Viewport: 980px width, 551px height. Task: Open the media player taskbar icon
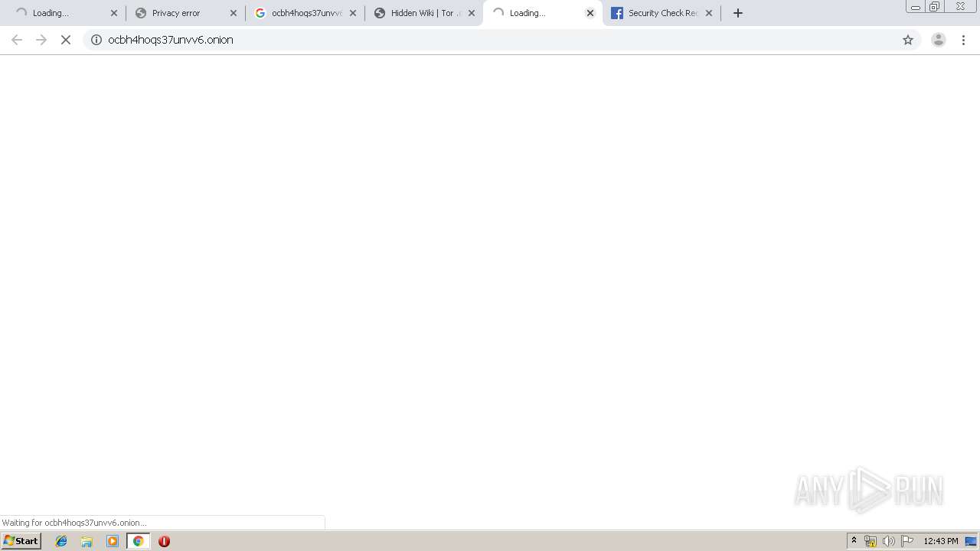[x=113, y=541]
